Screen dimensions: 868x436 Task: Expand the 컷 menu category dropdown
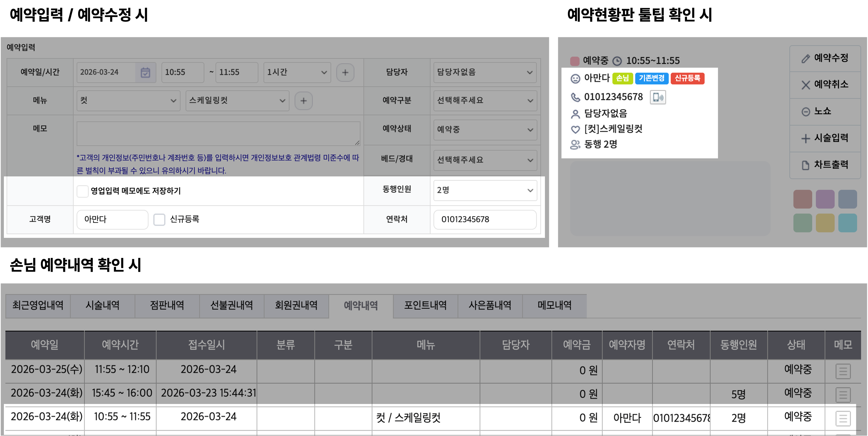128,101
